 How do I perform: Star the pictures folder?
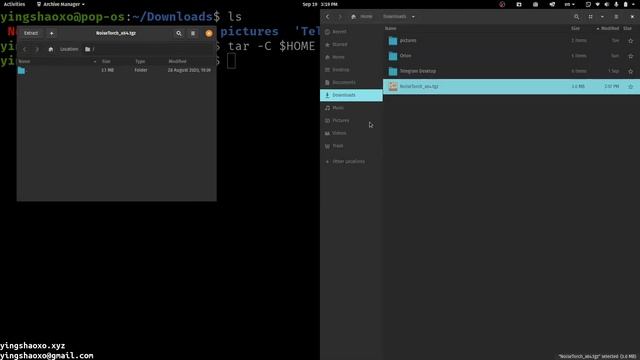click(631, 41)
